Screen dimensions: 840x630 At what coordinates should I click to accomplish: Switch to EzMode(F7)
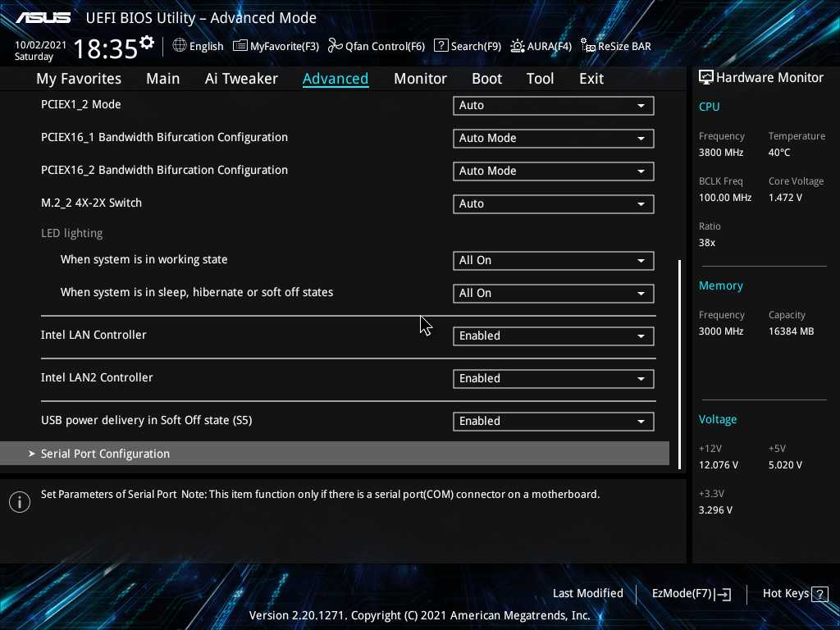coord(691,593)
